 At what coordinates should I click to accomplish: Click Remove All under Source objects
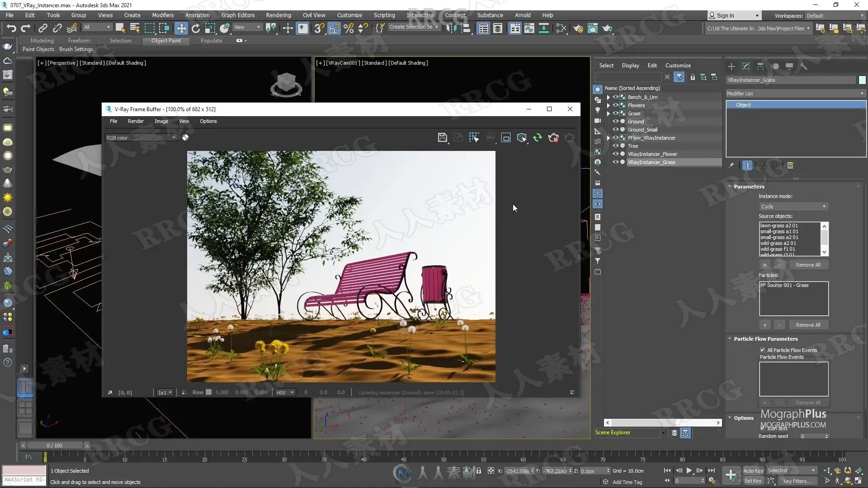[807, 265]
